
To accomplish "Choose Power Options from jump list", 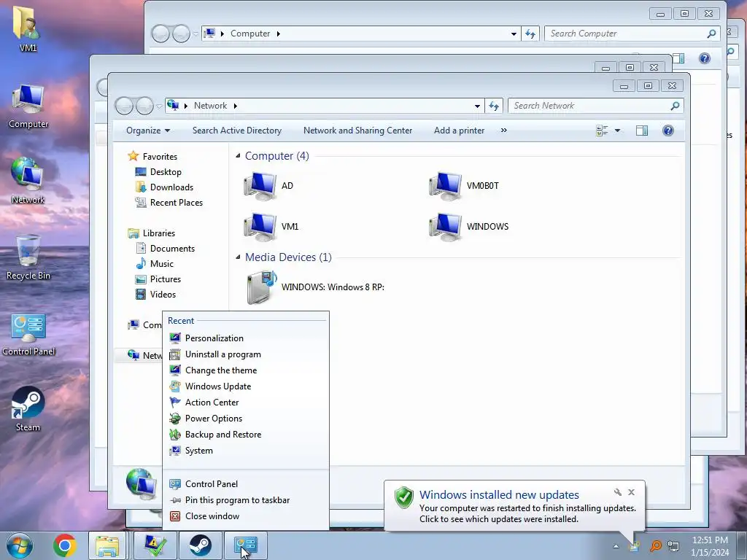I will tap(246, 419).
